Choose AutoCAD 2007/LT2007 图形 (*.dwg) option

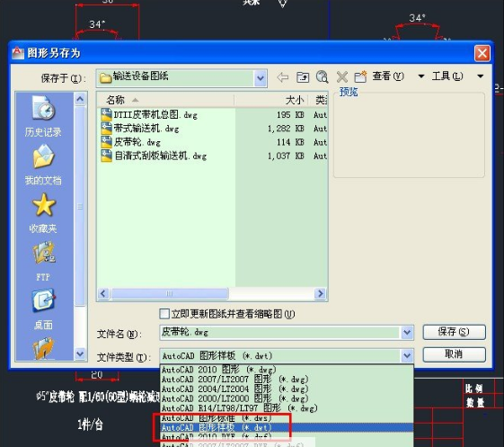pos(287,380)
